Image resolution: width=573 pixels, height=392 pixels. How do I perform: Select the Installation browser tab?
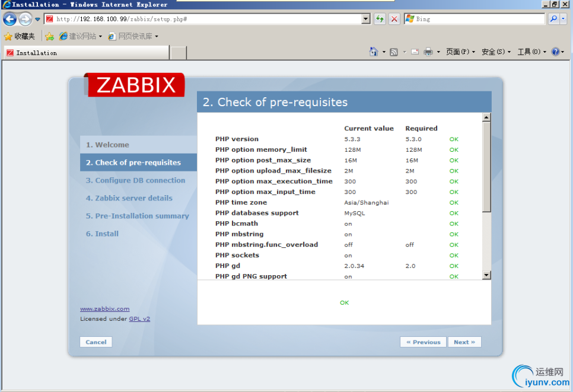click(87, 53)
